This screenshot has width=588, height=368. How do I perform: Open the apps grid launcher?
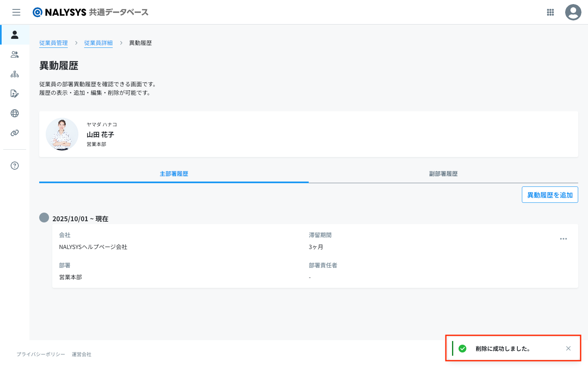[x=550, y=12]
